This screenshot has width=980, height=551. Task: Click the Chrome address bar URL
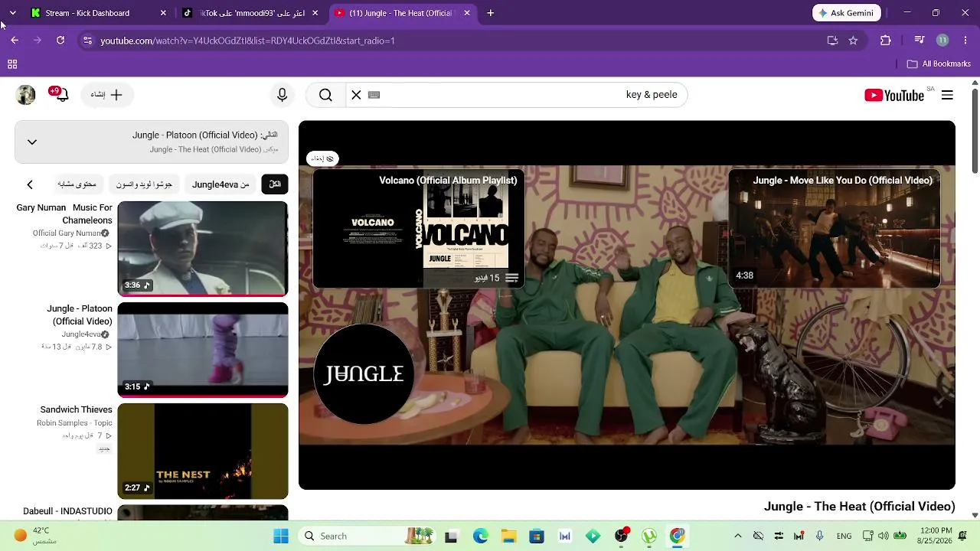click(247, 41)
